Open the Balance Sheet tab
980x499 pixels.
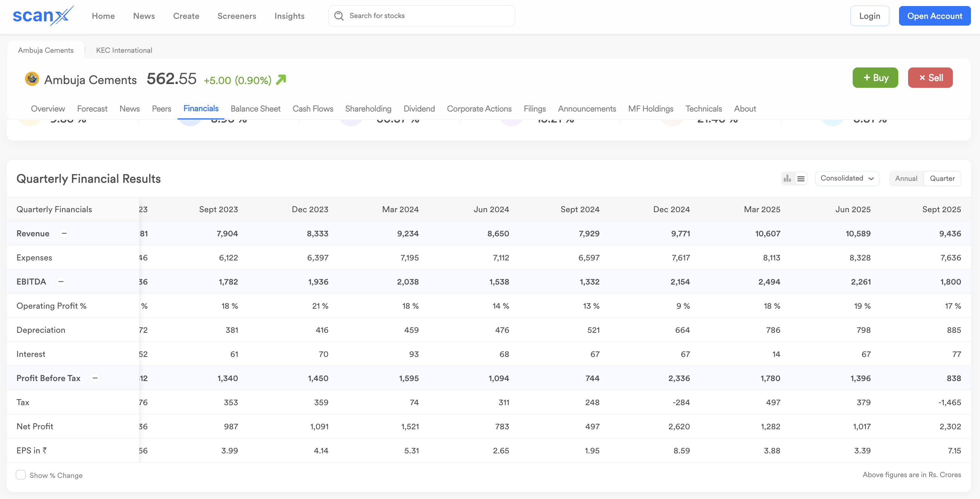[255, 109]
